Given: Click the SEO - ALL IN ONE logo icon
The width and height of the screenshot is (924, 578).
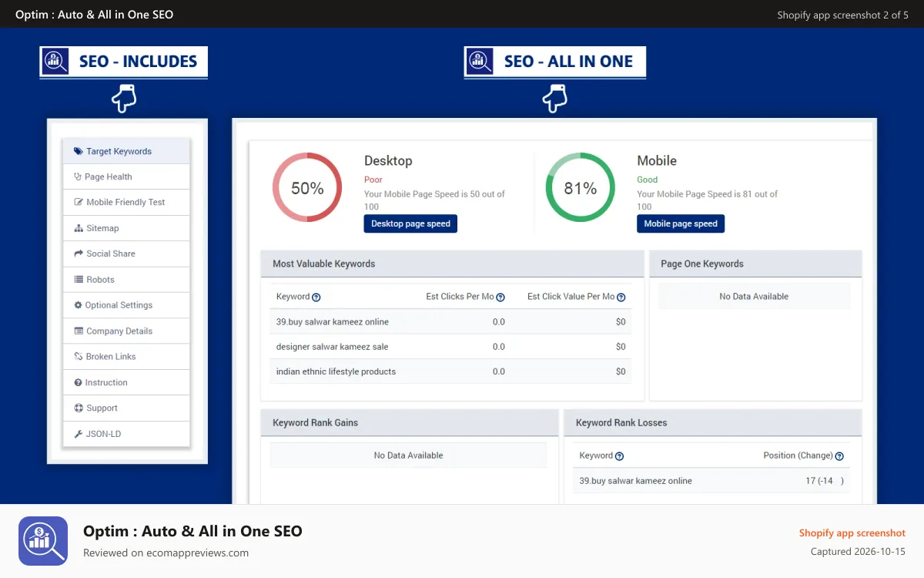Looking at the screenshot, I should [480, 61].
